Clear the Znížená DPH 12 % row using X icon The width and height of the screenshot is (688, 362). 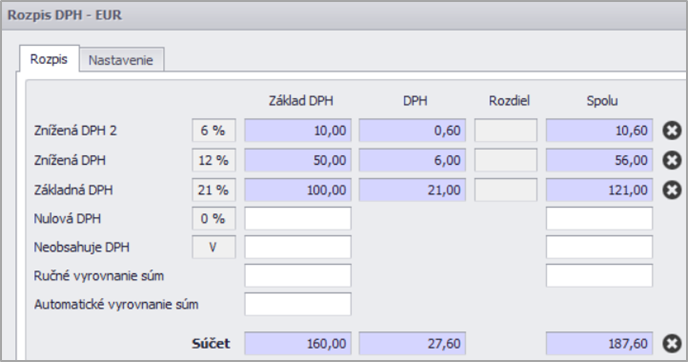[672, 160]
